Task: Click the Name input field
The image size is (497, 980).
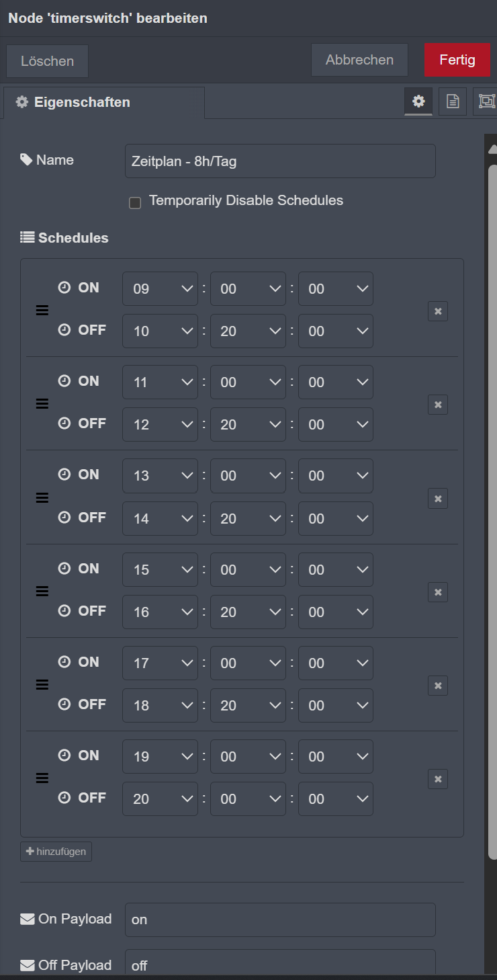Action: tap(280, 161)
